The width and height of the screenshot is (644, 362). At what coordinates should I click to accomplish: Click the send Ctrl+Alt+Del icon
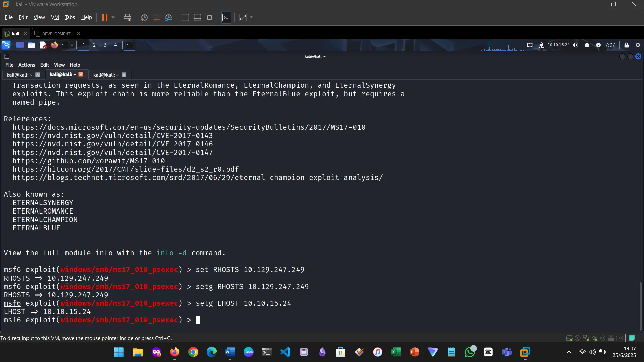(127, 17)
